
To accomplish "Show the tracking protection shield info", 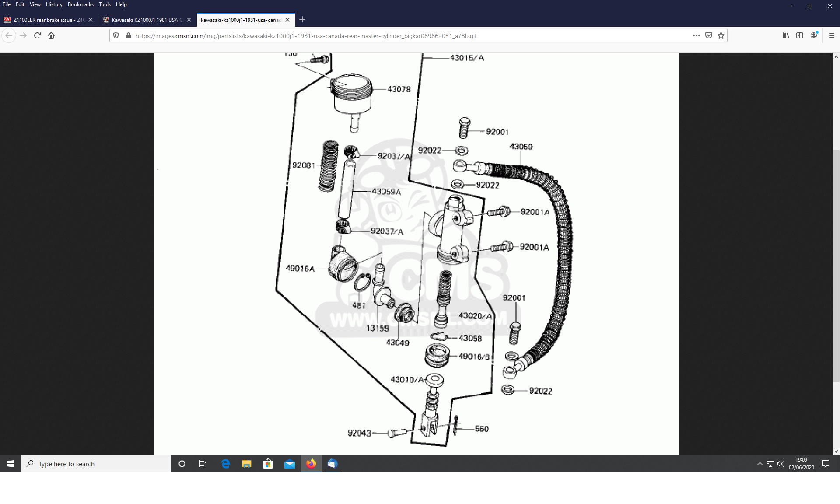I will pos(116,35).
